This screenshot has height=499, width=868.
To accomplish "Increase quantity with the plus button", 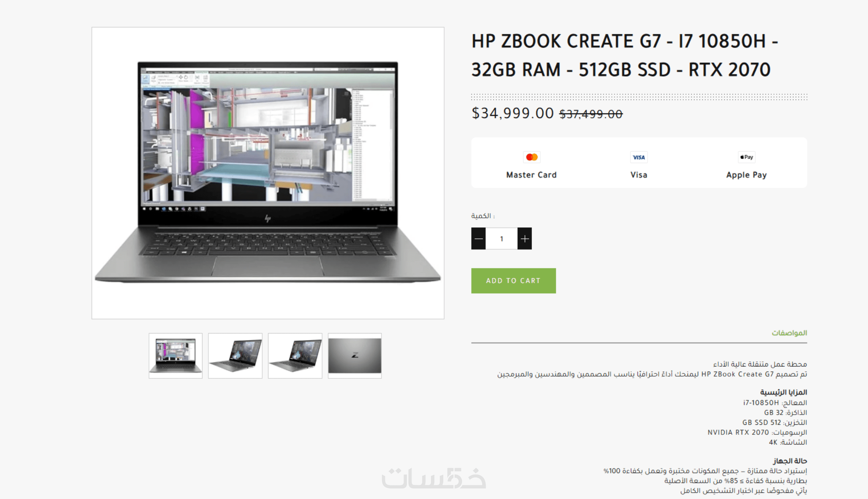I will (x=525, y=238).
